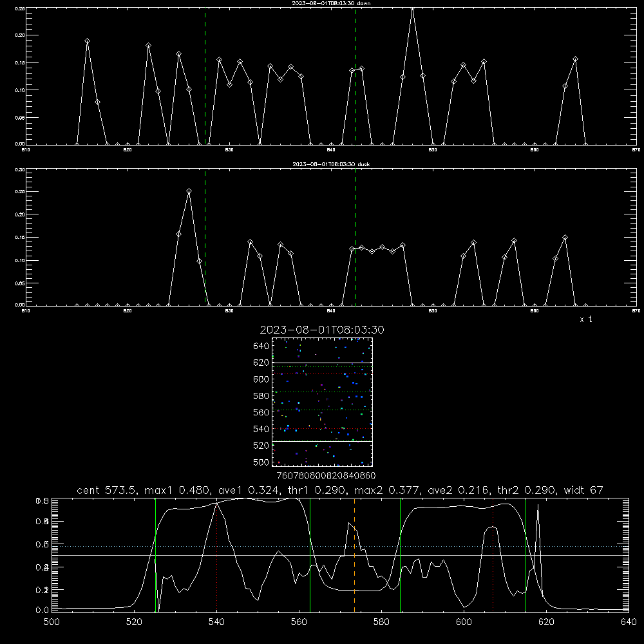Click the "500" x-axis label of bottom plot
The width and height of the screenshot is (644, 644).
click(52, 622)
